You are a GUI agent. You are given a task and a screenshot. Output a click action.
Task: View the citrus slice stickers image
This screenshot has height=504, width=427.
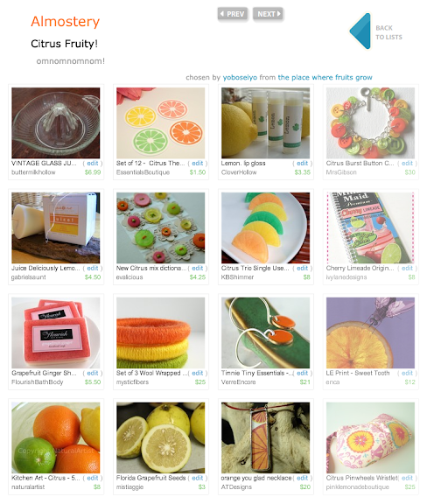pos(160,123)
